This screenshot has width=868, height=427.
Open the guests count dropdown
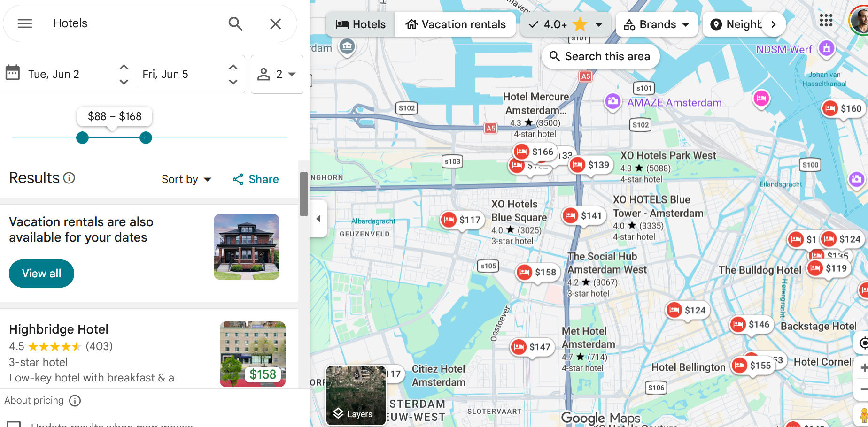[x=277, y=74]
